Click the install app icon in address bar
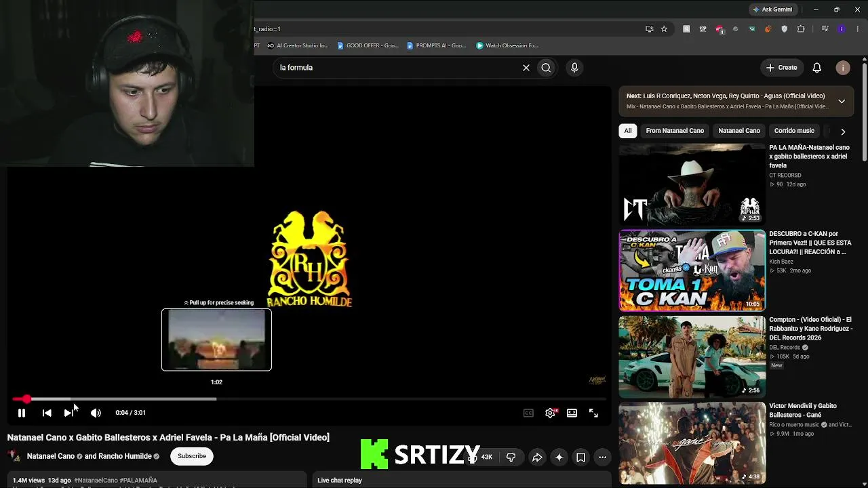This screenshot has height=488, width=868. coord(649,29)
